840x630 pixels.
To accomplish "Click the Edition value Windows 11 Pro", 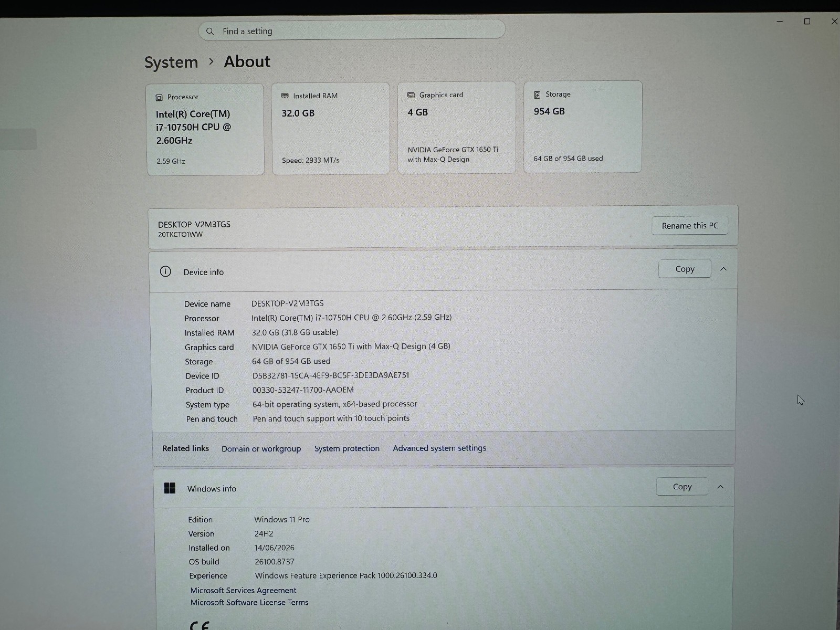I will click(x=282, y=519).
